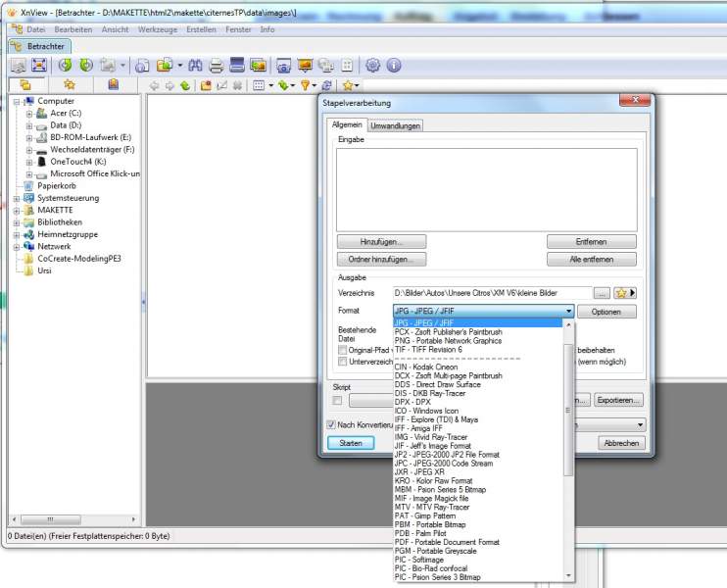Click the Entfernen button

[x=592, y=242]
